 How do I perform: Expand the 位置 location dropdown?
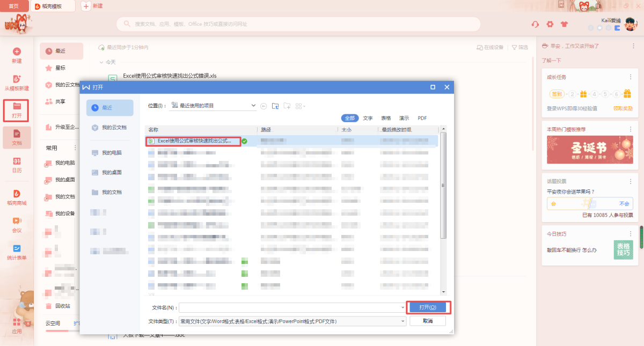pyautogui.click(x=254, y=106)
